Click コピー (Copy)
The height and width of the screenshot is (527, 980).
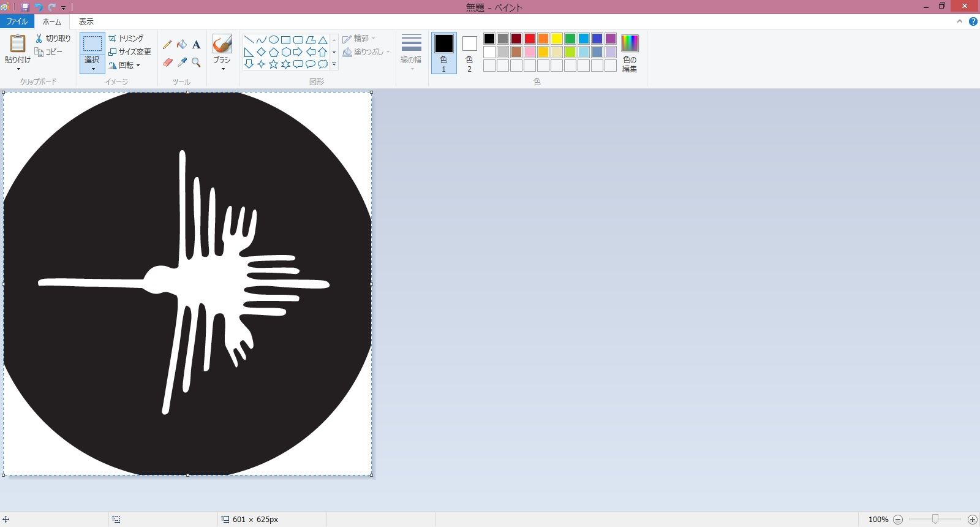pos(49,52)
